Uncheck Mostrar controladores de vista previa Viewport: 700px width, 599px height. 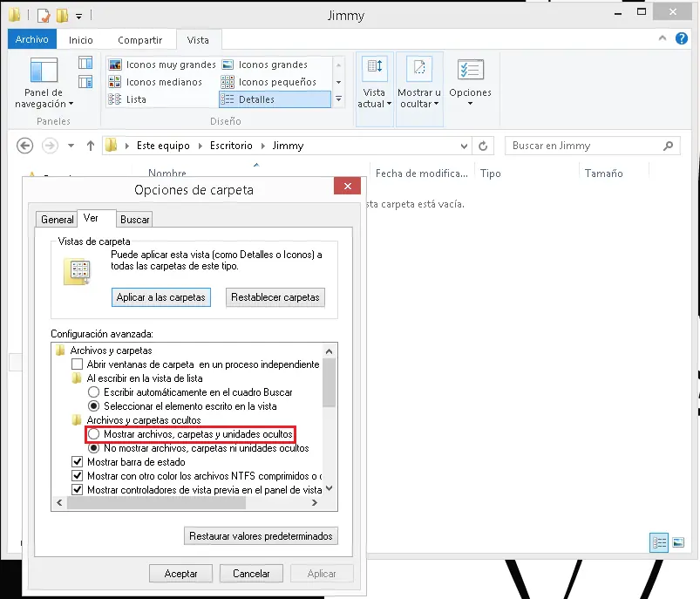coord(78,489)
